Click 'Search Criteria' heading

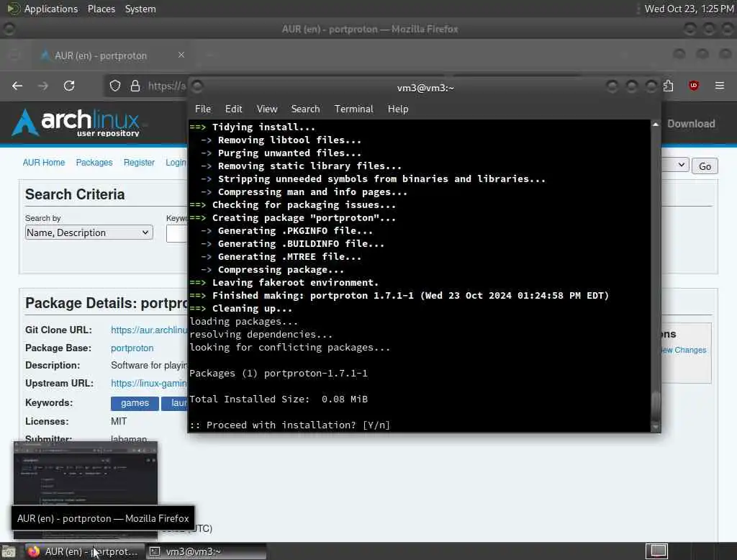(x=75, y=194)
